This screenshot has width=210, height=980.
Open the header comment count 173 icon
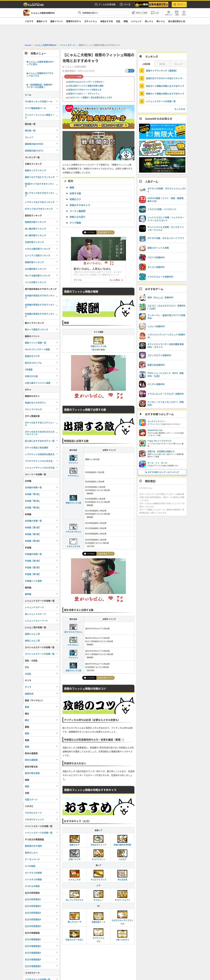coord(155,13)
